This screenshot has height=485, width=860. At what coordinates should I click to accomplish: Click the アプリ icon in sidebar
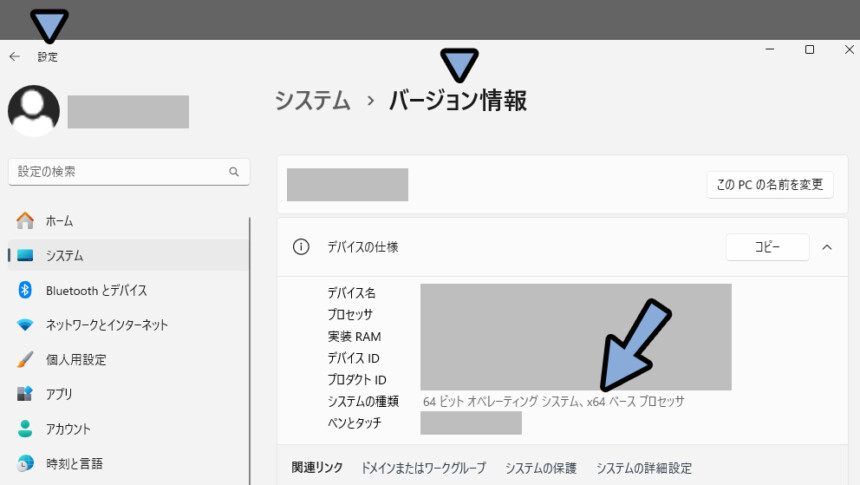[x=25, y=393]
